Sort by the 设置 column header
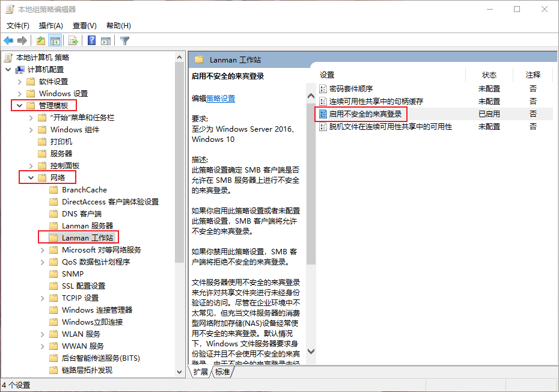The image size is (559, 392). point(390,75)
